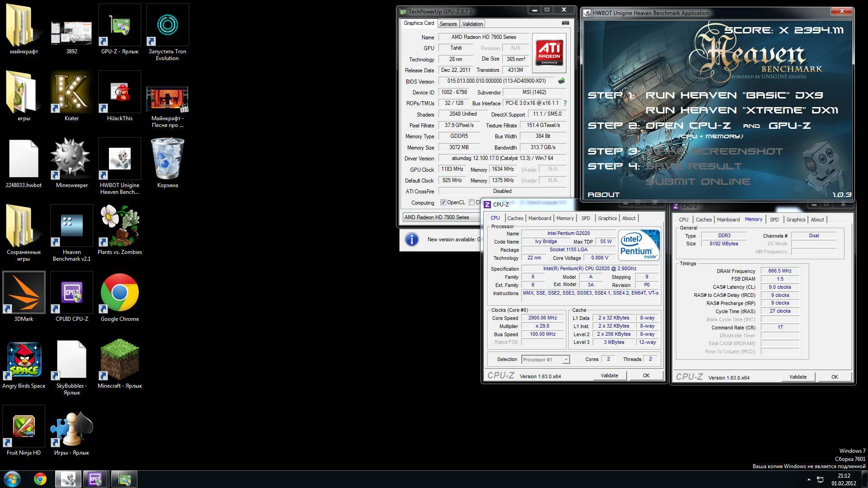The width and height of the screenshot is (868, 488).
Task: Launch Heaven Benchmark v2.1 shortcut
Action: pos(71,233)
